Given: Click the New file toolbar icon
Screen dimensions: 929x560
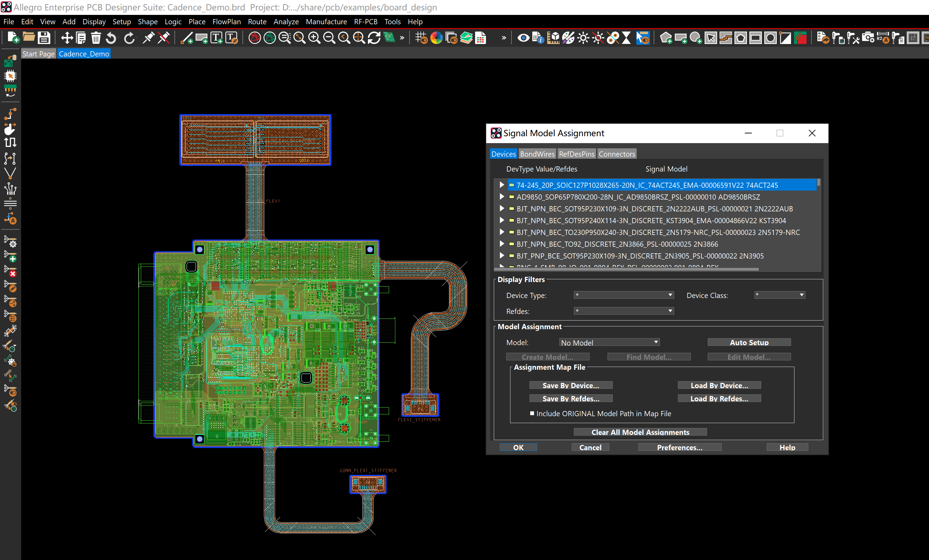Looking at the screenshot, I should click(14, 38).
